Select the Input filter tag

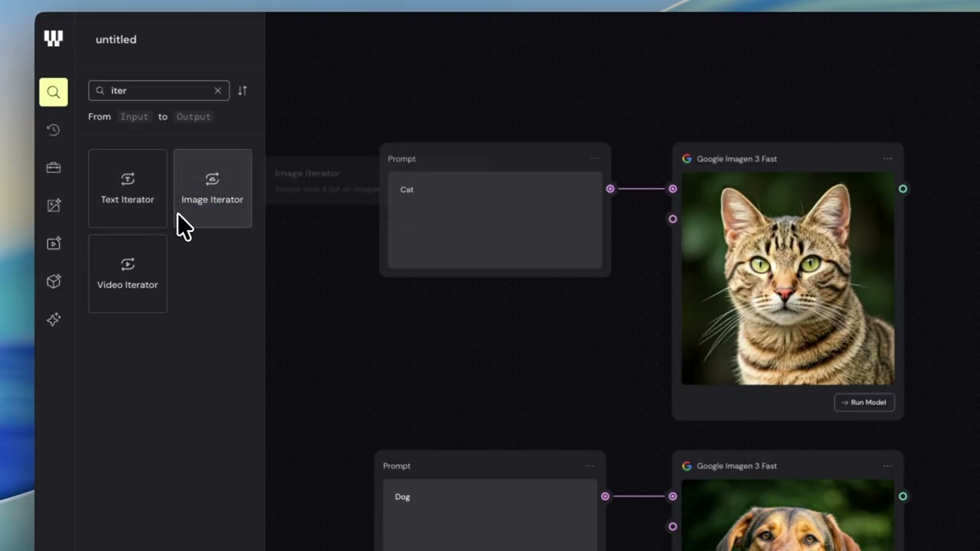[x=134, y=116]
